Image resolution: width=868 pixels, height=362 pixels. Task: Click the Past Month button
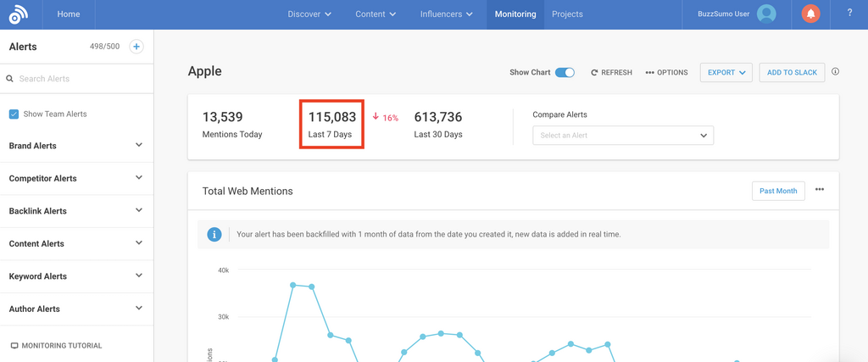(778, 191)
